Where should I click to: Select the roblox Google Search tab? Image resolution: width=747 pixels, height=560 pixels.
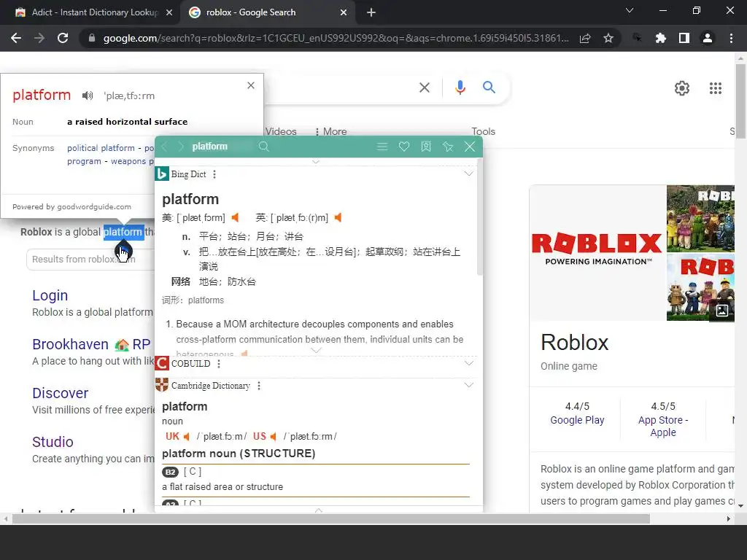[x=267, y=12]
